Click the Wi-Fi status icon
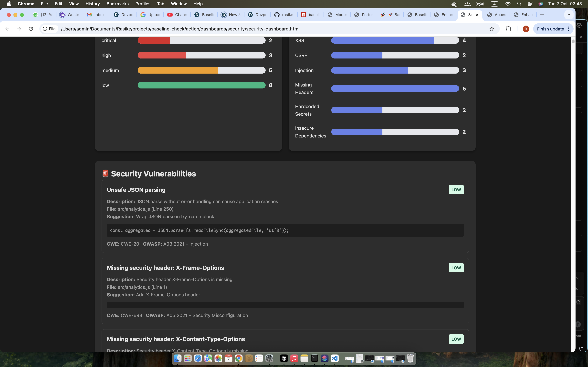The width and height of the screenshot is (588, 367). 508,4
